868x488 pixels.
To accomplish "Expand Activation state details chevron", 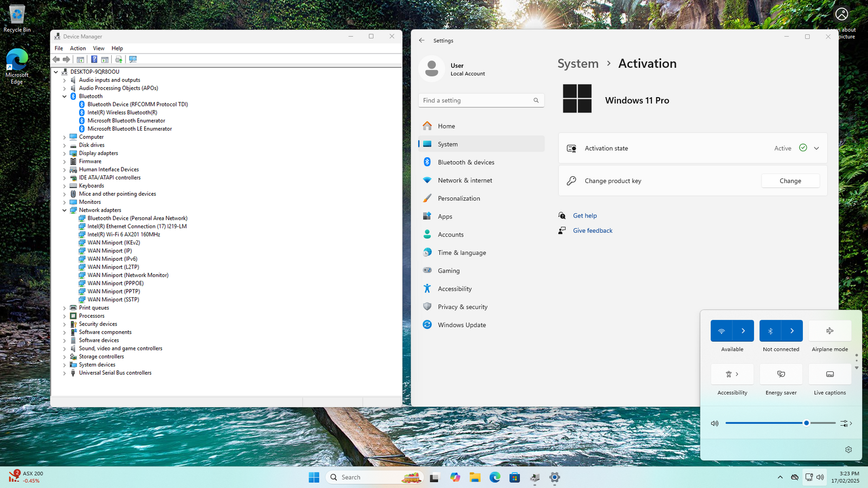I will pyautogui.click(x=816, y=148).
